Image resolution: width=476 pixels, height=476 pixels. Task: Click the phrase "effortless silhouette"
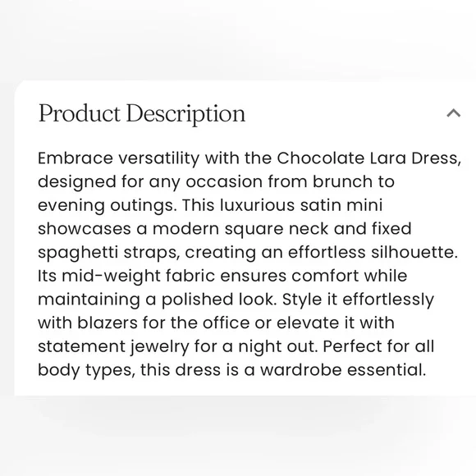pos(371,252)
